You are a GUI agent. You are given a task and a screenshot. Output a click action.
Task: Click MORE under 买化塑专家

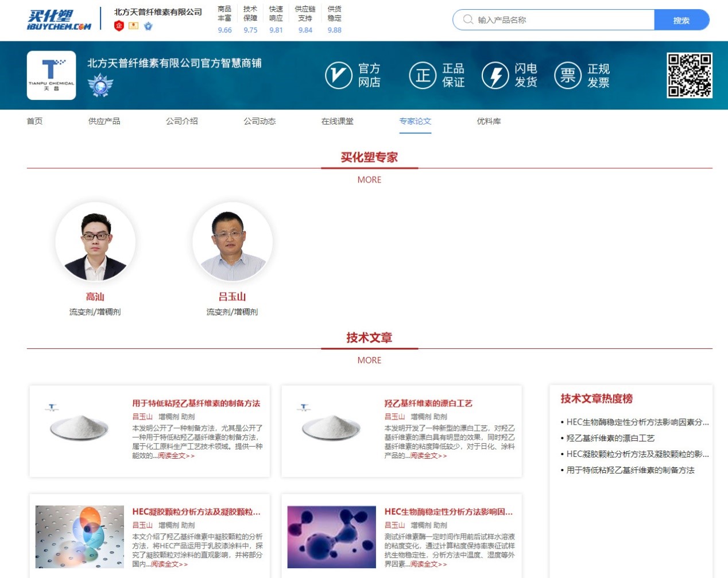pyautogui.click(x=369, y=180)
